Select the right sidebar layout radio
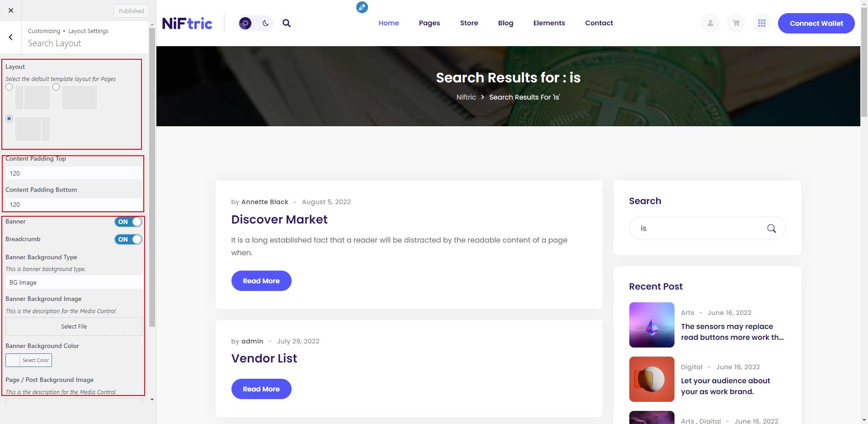 pos(9,119)
